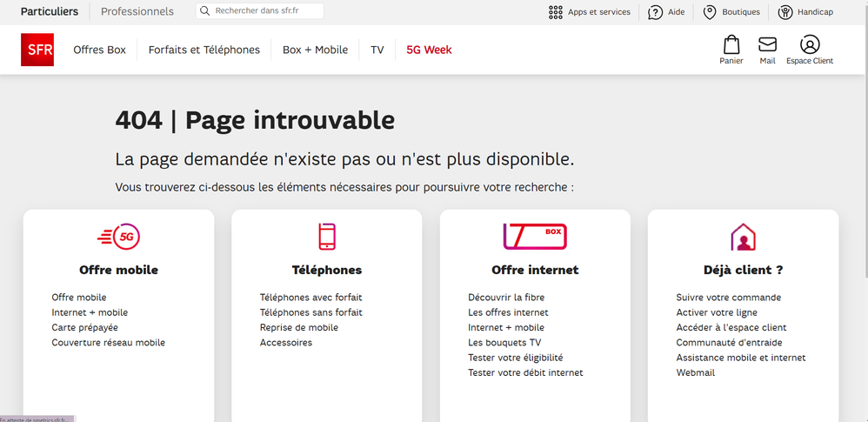Open the Box + Mobile menu
Image resolution: width=868 pixels, height=422 pixels.
click(316, 50)
